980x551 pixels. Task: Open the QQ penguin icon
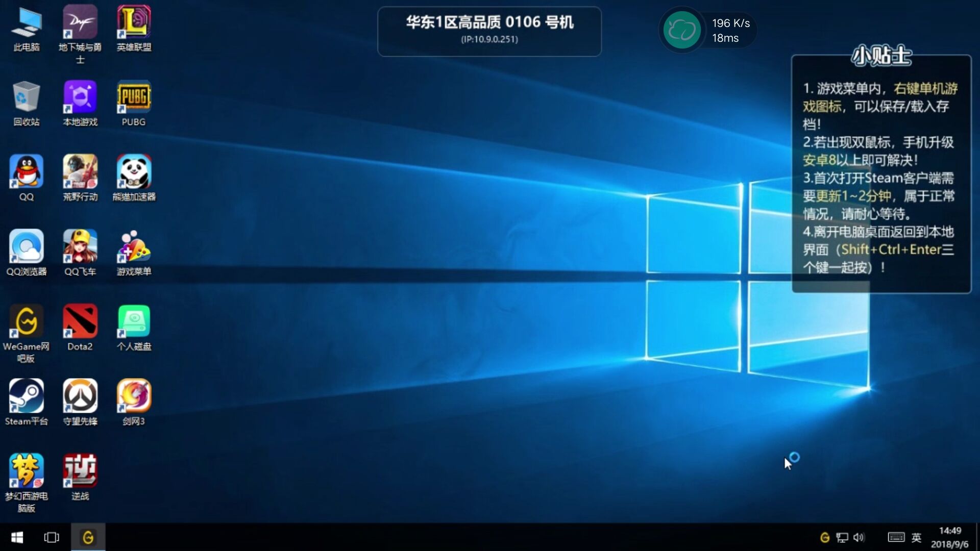tap(27, 179)
